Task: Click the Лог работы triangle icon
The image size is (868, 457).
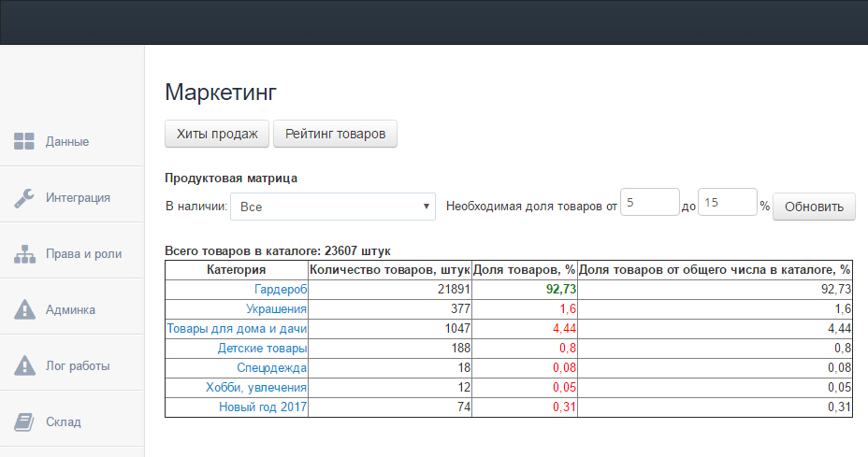Action: [x=24, y=365]
